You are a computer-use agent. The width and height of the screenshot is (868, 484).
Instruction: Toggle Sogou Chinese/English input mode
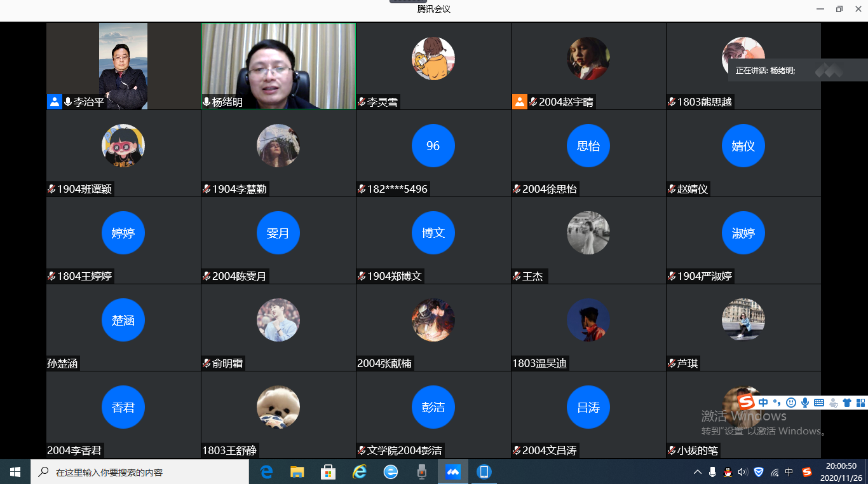[x=763, y=403]
